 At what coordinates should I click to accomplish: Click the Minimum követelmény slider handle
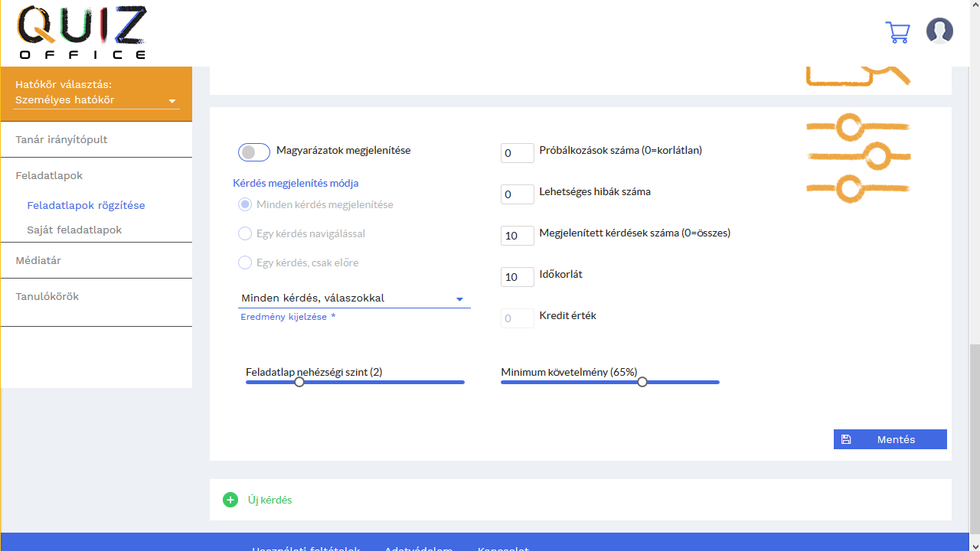pyautogui.click(x=642, y=382)
